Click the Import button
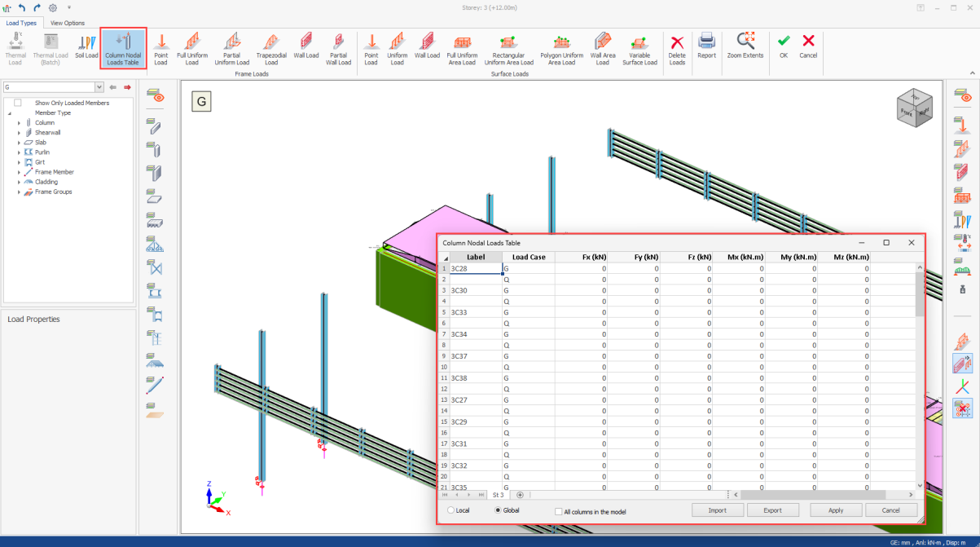Image resolution: width=980 pixels, height=547 pixels. 717,510
